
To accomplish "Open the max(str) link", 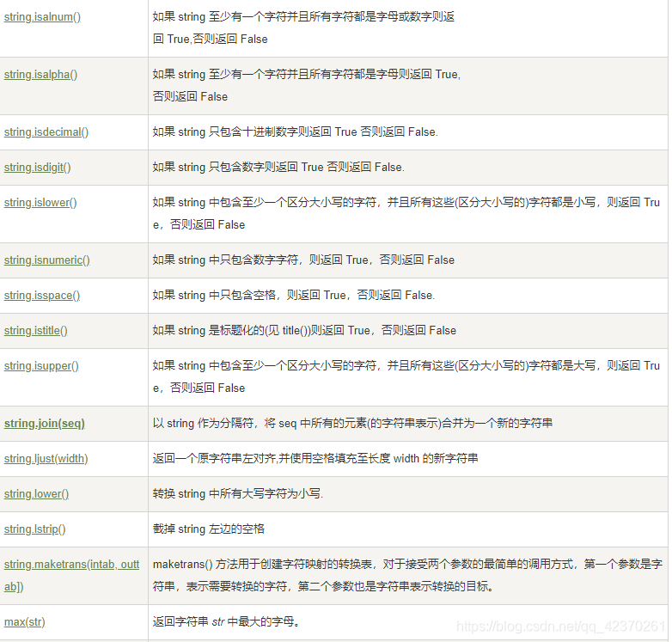I will click(x=24, y=622).
